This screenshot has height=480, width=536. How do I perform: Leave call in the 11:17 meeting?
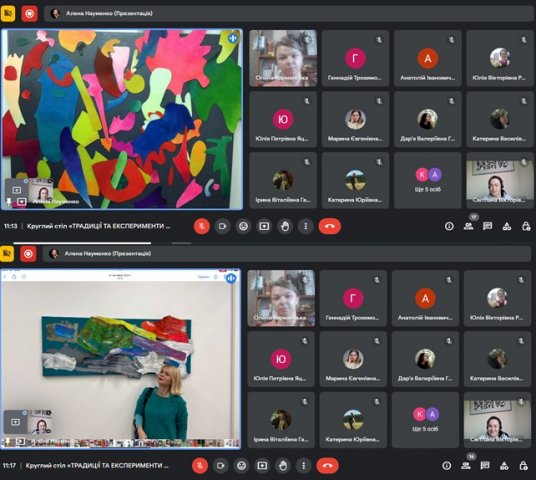click(x=327, y=466)
